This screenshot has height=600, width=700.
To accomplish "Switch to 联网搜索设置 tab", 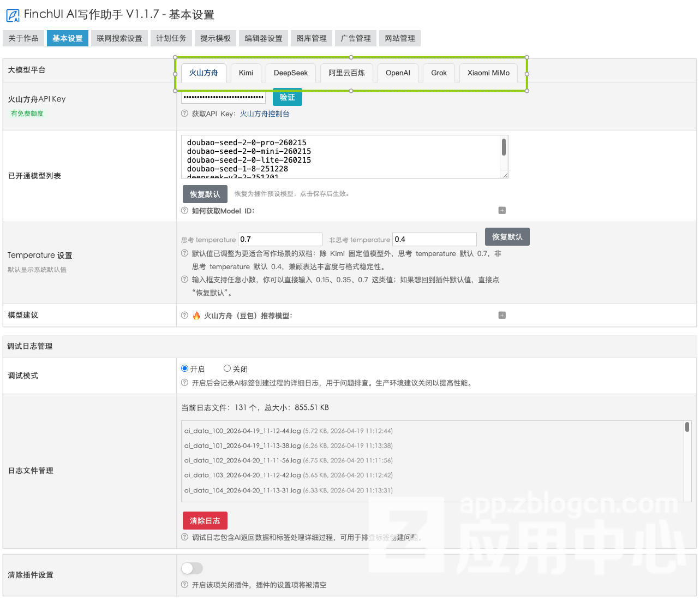I will (119, 38).
